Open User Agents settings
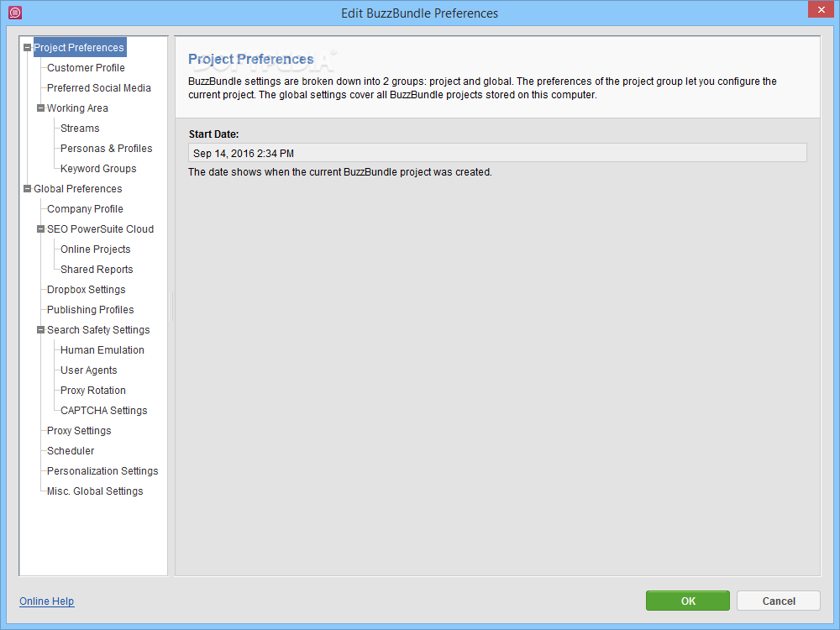 click(x=88, y=370)
